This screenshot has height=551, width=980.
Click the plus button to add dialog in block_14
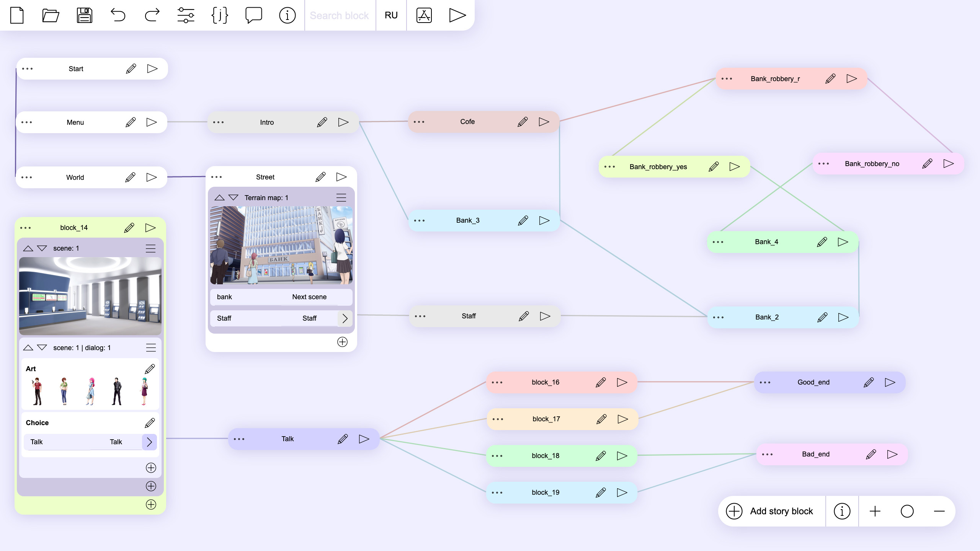pyautogui.click(x=151, y=486)
